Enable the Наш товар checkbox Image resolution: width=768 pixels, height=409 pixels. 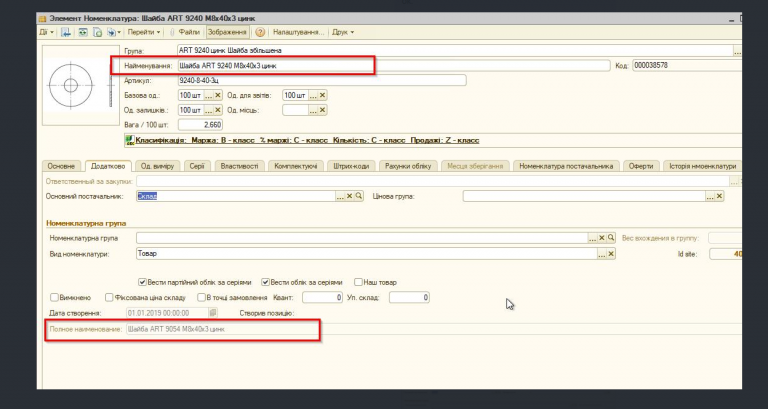pyautogui.click(x=359, y=282)
